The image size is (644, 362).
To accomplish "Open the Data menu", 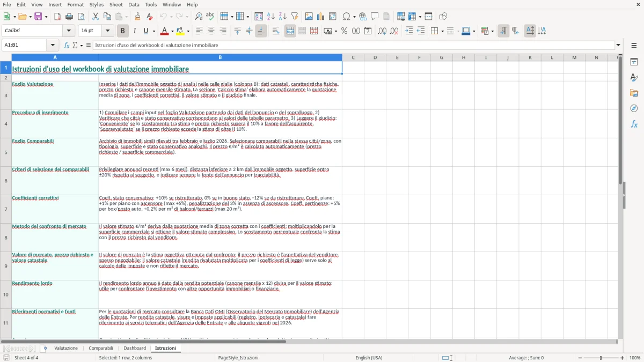I will [134, 4].
